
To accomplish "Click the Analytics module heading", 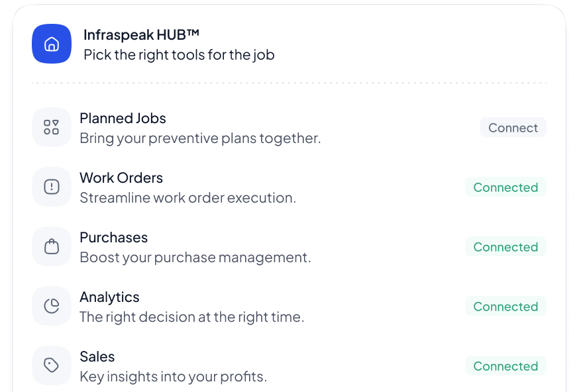I will 109,297.
